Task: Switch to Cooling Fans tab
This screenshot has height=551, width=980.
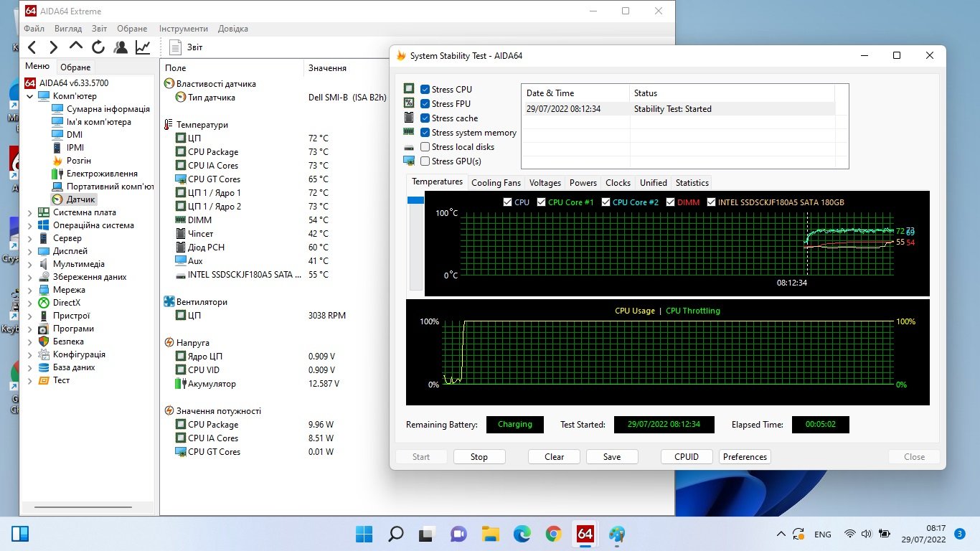Action: [496, 183]
